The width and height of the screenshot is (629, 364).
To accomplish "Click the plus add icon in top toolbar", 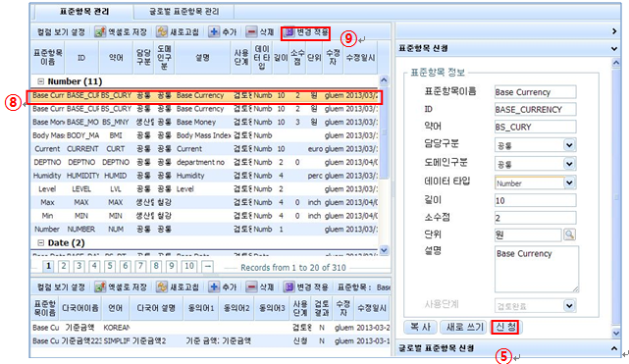I will pos(214,32).
